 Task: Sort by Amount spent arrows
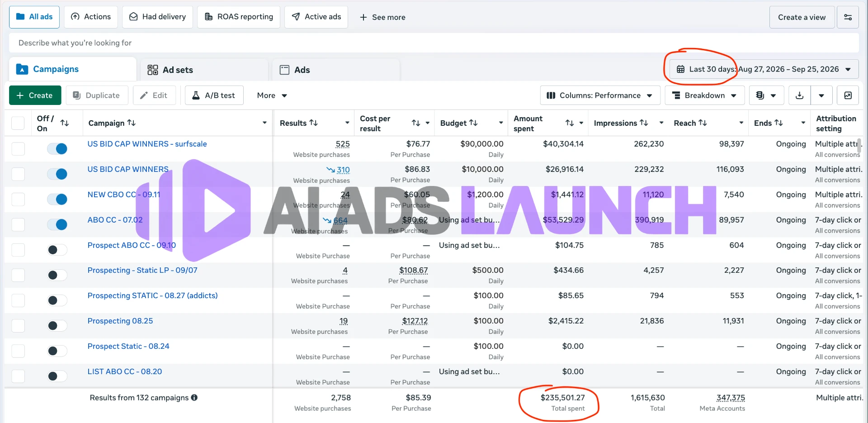point(570,123)
